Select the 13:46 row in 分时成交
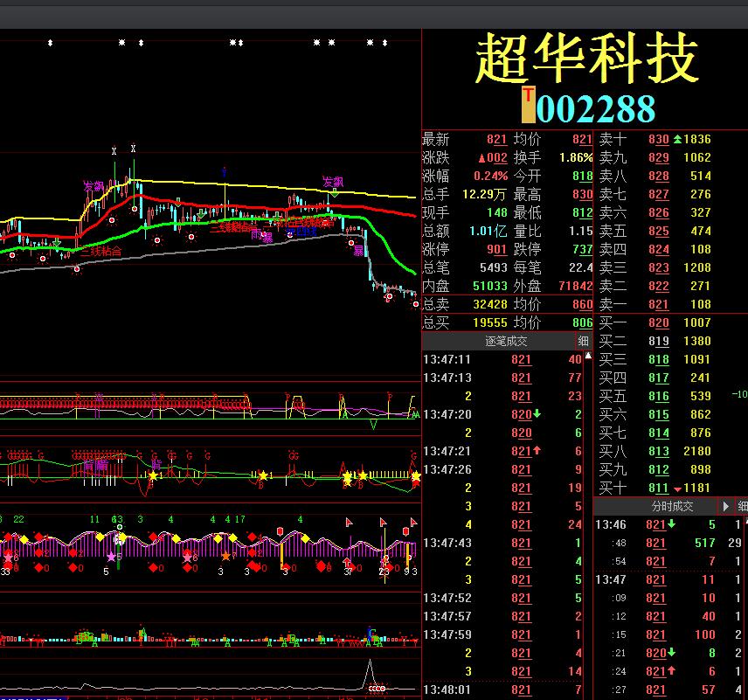Image resolution: width=748 pixels, height=700 pixels. tap(668, 524)
